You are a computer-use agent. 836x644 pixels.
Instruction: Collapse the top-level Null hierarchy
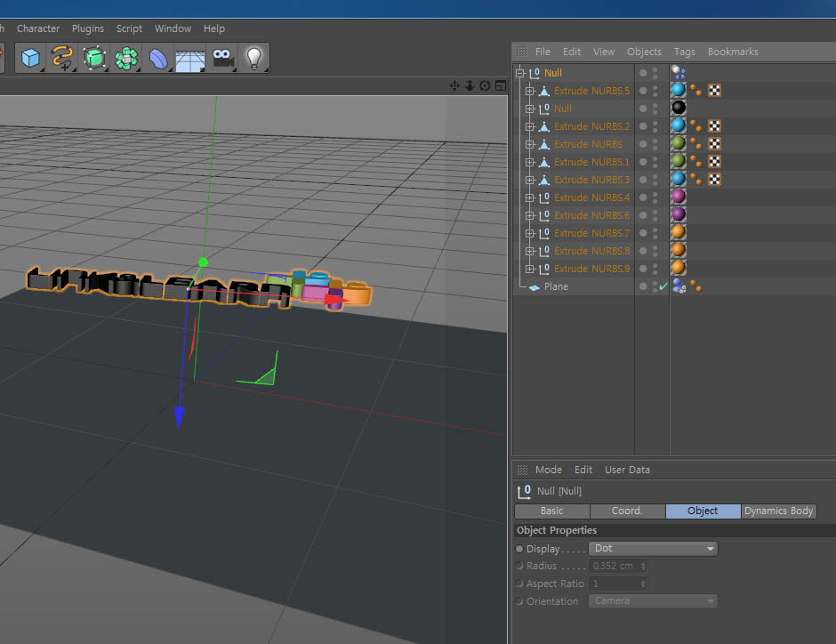click(520, 73)
